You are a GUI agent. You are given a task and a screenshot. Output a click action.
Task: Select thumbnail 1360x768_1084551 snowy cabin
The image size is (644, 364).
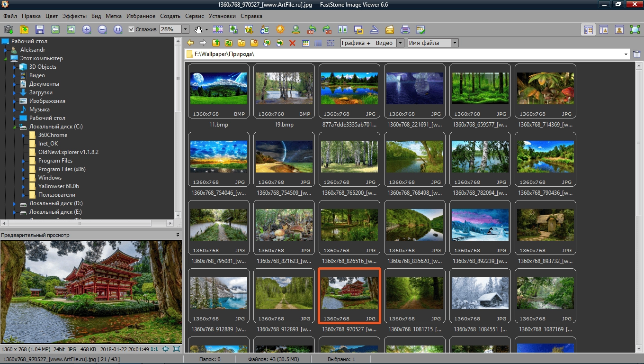coord(480,296)
